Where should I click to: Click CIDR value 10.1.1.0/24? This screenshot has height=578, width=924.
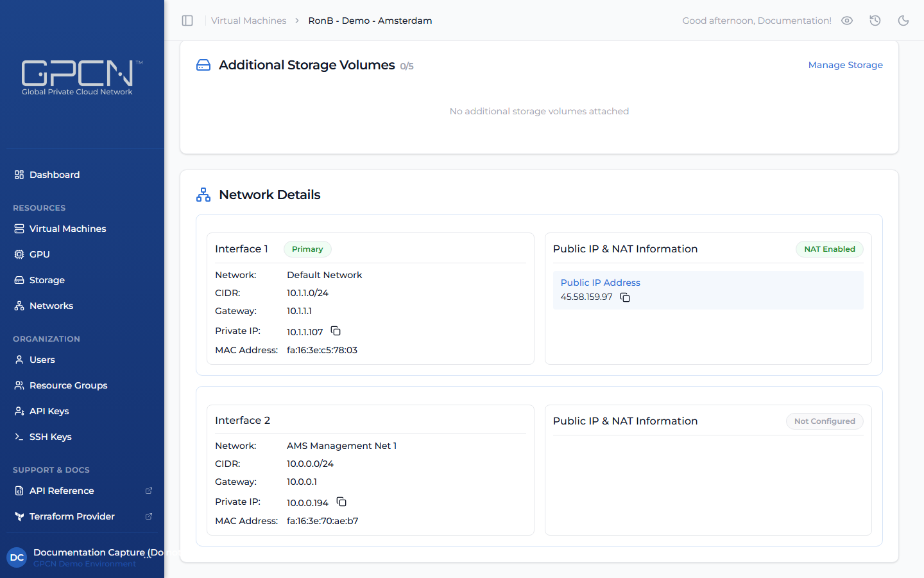coord(307,293)
